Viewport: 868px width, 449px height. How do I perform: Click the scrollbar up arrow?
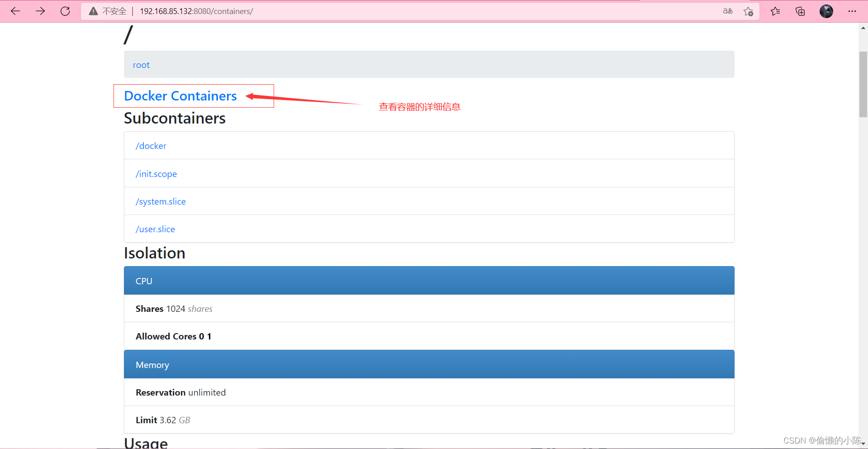click(863, 28)
